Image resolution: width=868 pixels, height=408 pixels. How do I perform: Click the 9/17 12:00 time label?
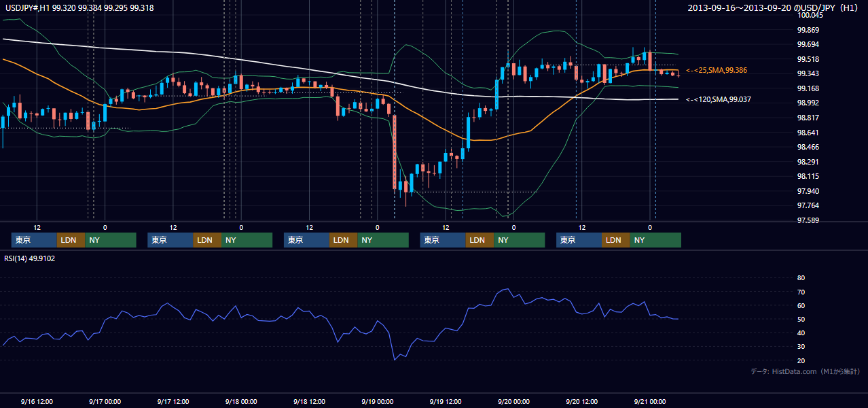point(173,401)
